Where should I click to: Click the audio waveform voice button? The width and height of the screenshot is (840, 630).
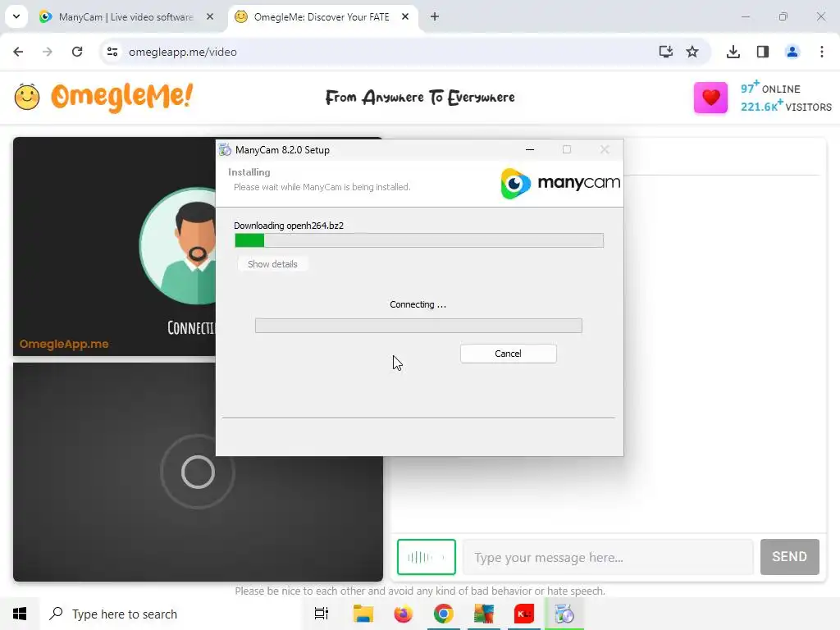pyautogui.click(x=427, y=557)
